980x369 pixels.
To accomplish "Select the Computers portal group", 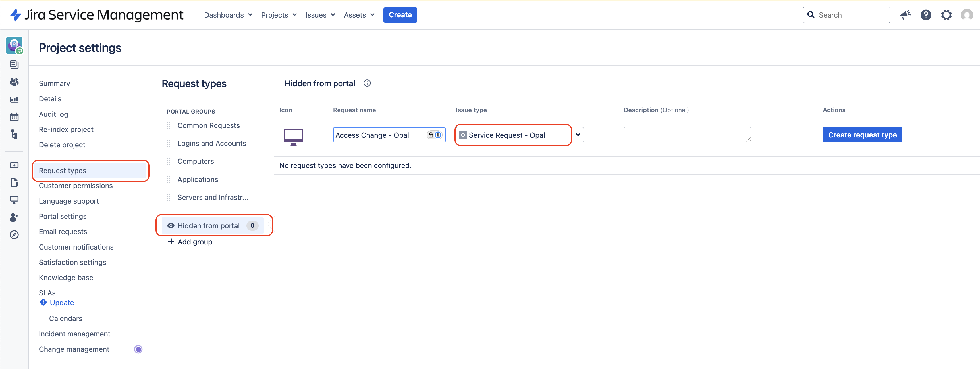I will pyautogui.click(x=196, y=161).
